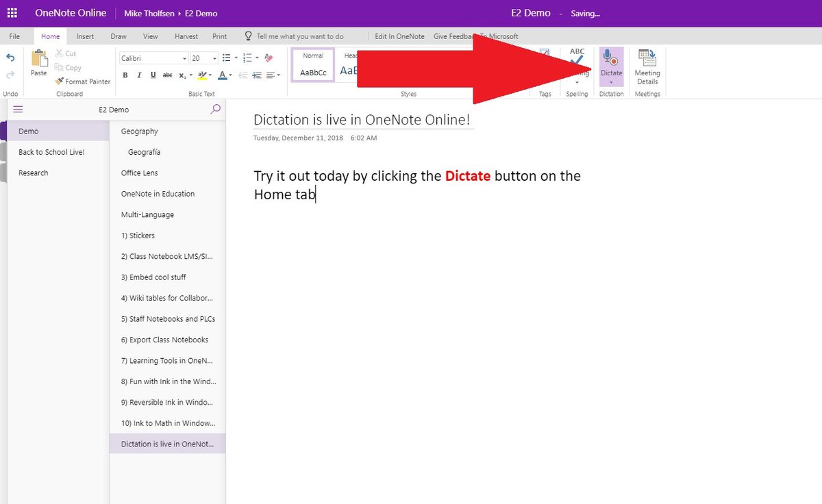The width and height of the screenshot is (822, 504).
Task: Open the 5) Staff Notebooks and PLCs page
Action: [x=167, y=318]
